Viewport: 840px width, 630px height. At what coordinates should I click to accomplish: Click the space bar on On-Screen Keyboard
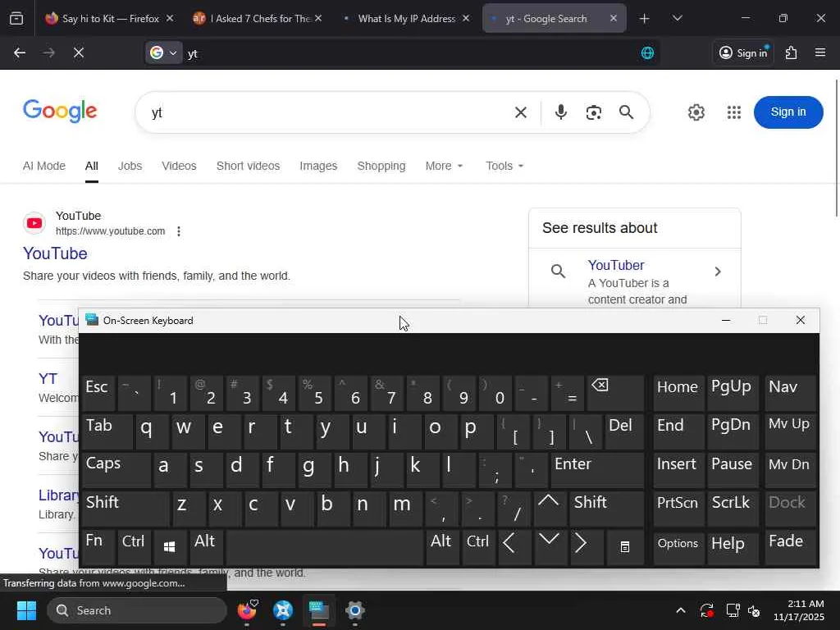[324, 547]
